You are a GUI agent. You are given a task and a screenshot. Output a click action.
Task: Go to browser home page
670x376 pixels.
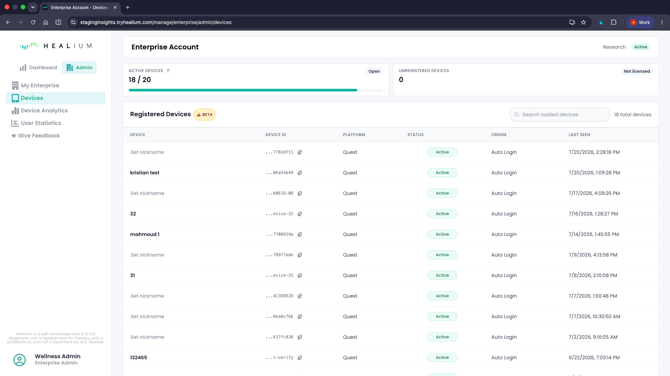click(x=45, y=22)
